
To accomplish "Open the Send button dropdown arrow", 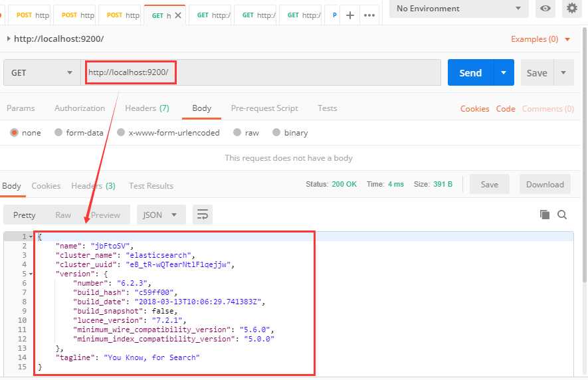I will click(504, 72).
